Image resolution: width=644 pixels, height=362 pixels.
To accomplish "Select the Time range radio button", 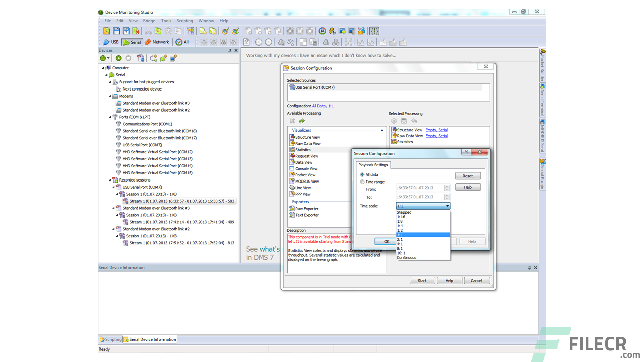I will click(362, 182).
